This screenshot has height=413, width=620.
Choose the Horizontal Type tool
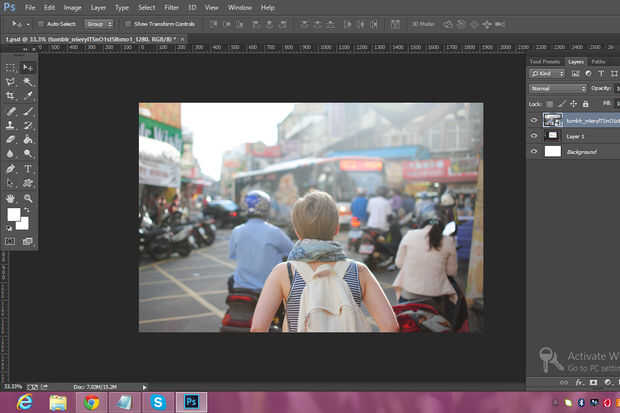click(28, 168)
